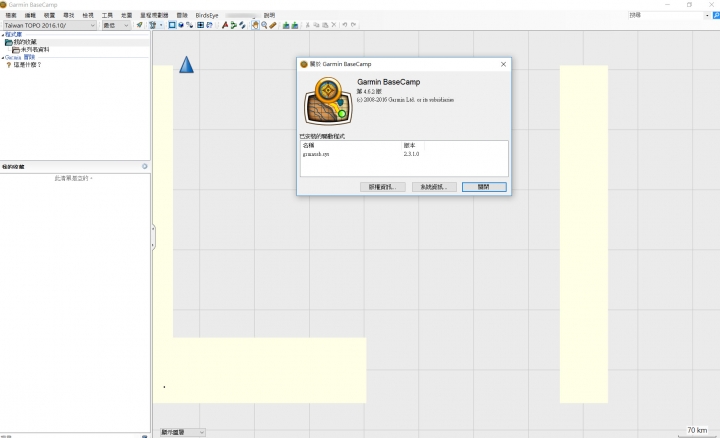The image size is (720, 438).
Task: Click the 系統資訊 system info button
Action: tap(434, 187)
